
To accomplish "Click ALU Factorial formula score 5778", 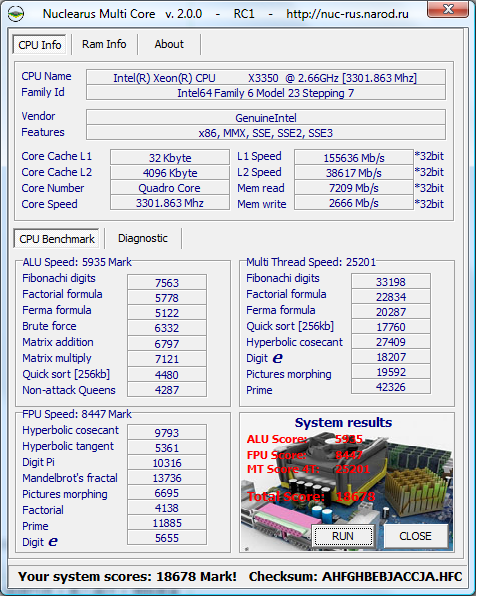I will tap(167, 297).
